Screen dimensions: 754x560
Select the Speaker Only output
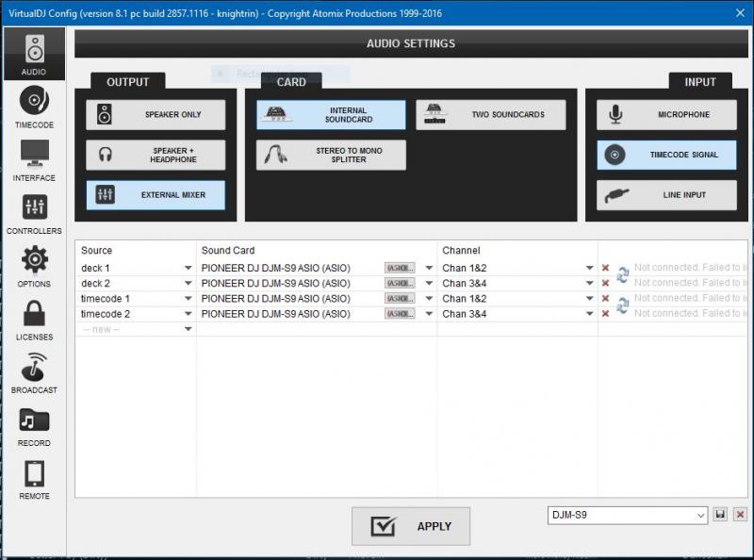tap(156, 114)
